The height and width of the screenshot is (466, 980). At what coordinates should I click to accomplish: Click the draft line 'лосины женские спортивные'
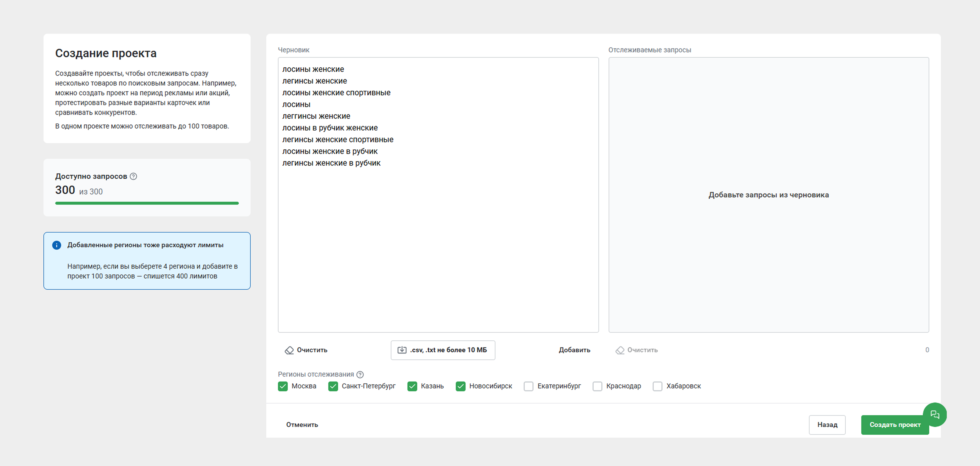pyautogui.click(x=336, y=93)
